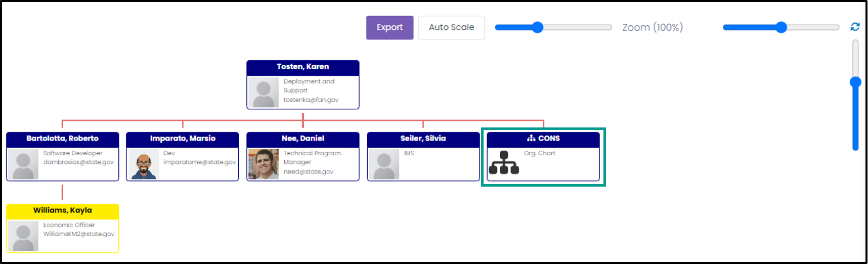Click the tostenka@fan.gov email text
The height and width of the screenshot is (264, 868).
click(311, 100)
